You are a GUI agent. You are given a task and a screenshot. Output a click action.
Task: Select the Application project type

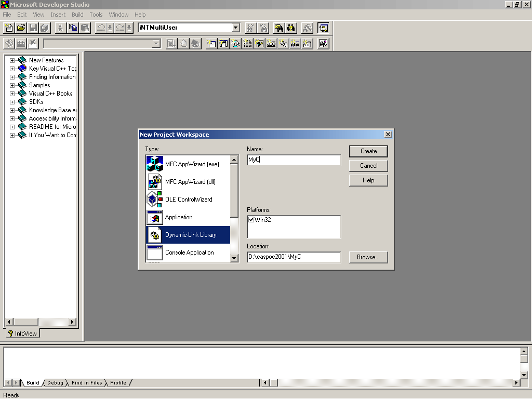pyautogui.click(x=188, y=217)
